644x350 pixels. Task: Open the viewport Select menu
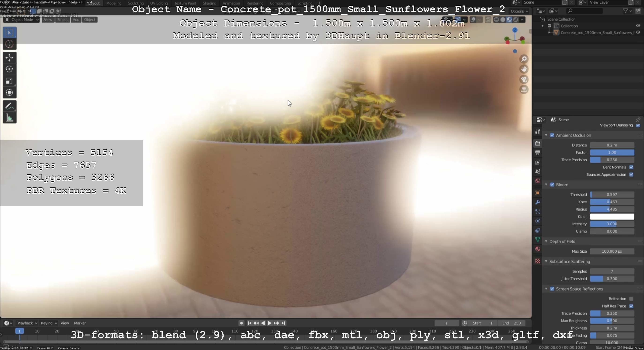[x=62, y=20]
